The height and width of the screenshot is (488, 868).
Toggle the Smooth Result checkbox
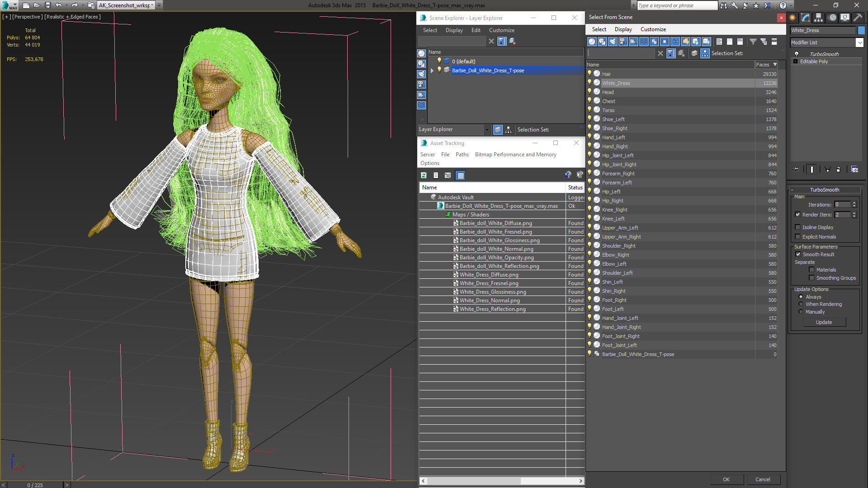(798, 254)
